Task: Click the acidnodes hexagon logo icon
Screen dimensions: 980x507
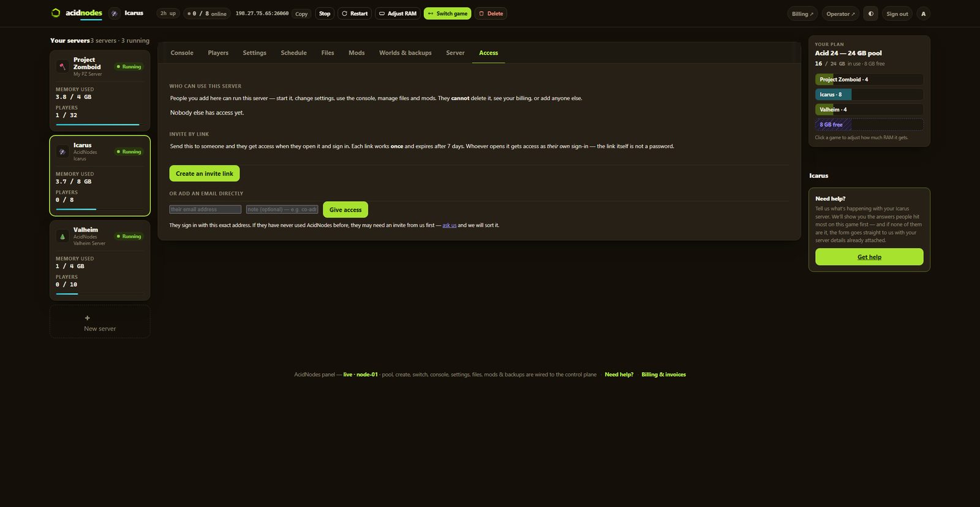Action: tap(56, 13)
